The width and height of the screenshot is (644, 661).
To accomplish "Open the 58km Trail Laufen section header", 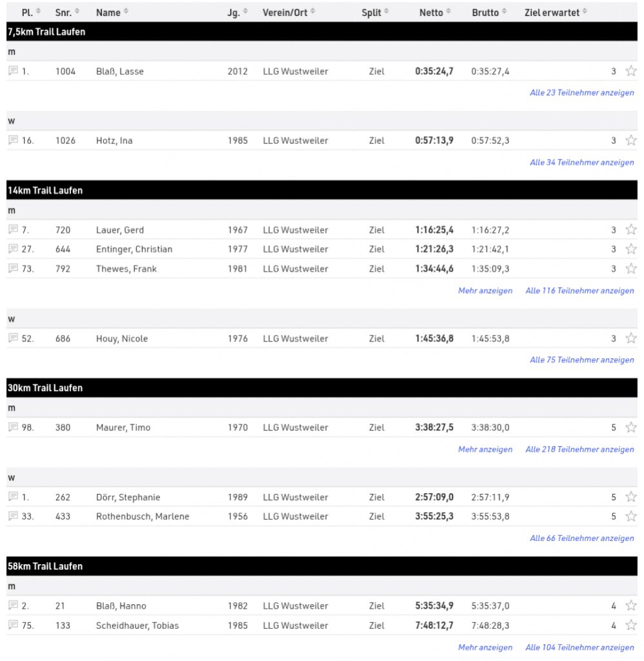I will point(45,566).
